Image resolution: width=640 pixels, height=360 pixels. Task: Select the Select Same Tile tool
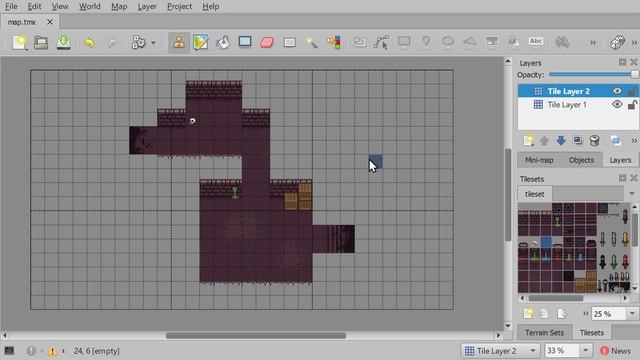(x=334, y=42)
